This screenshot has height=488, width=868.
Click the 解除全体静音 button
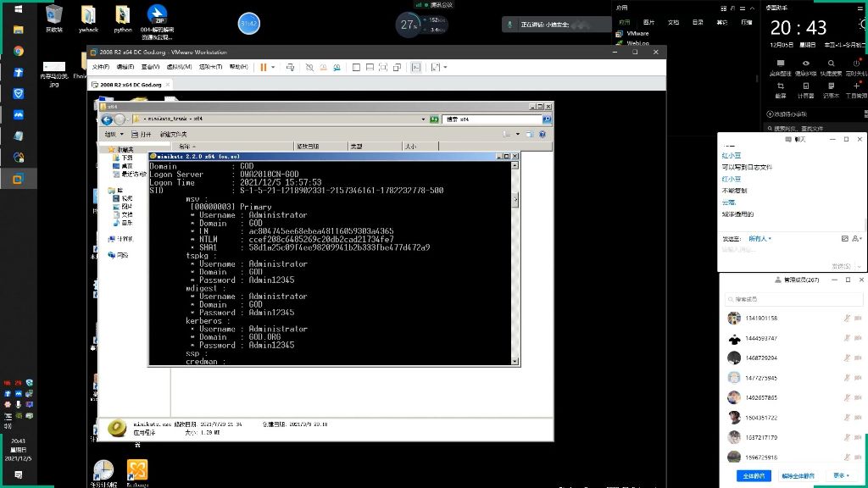798,476
